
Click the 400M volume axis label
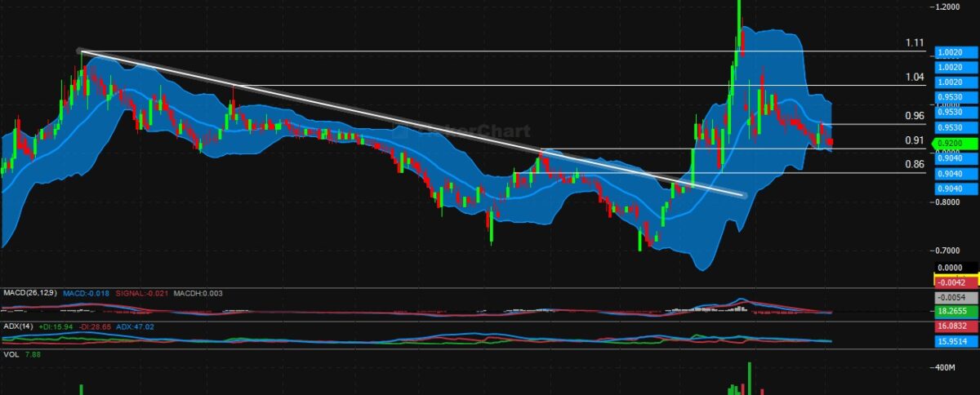coord(947,368)
